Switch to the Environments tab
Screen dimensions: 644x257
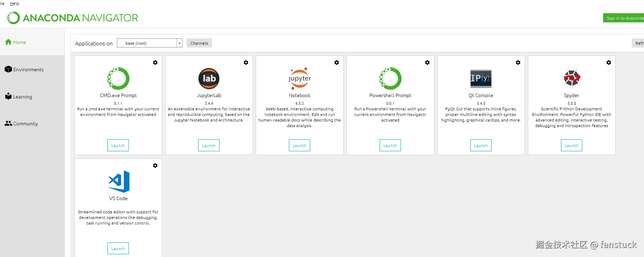[32, 69]
